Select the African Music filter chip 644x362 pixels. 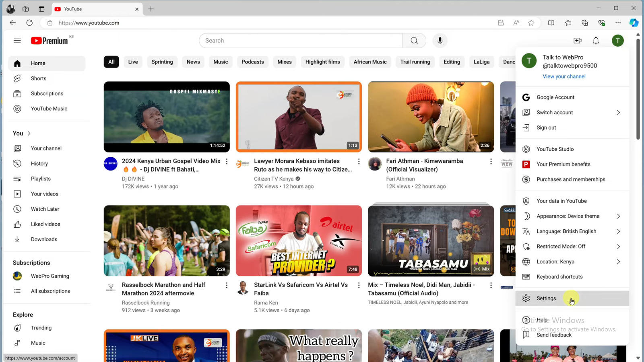click(370, 62)
